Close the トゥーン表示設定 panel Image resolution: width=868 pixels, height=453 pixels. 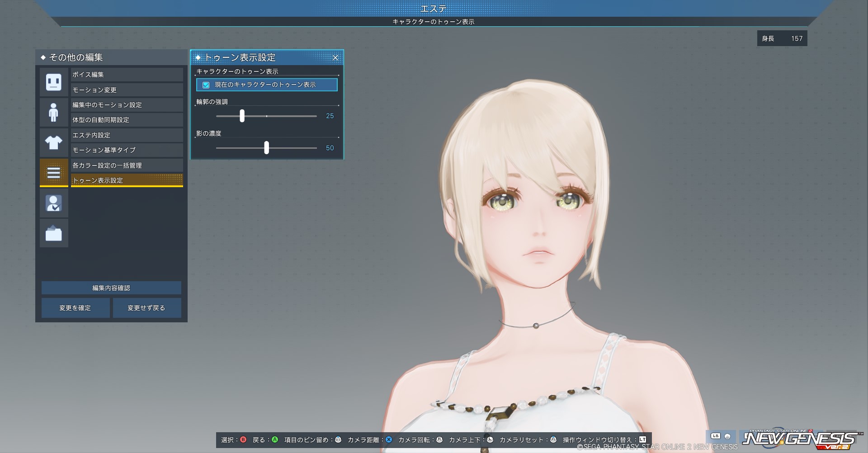click(335, 57)
